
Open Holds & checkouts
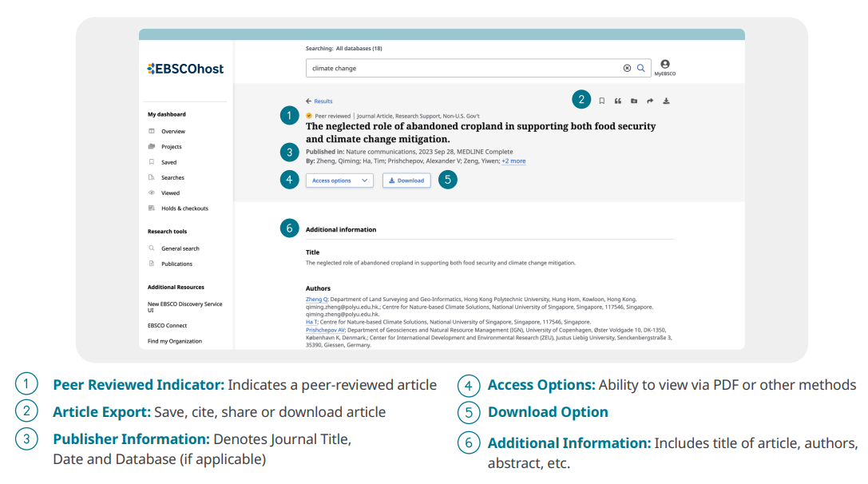coord(185,208)
